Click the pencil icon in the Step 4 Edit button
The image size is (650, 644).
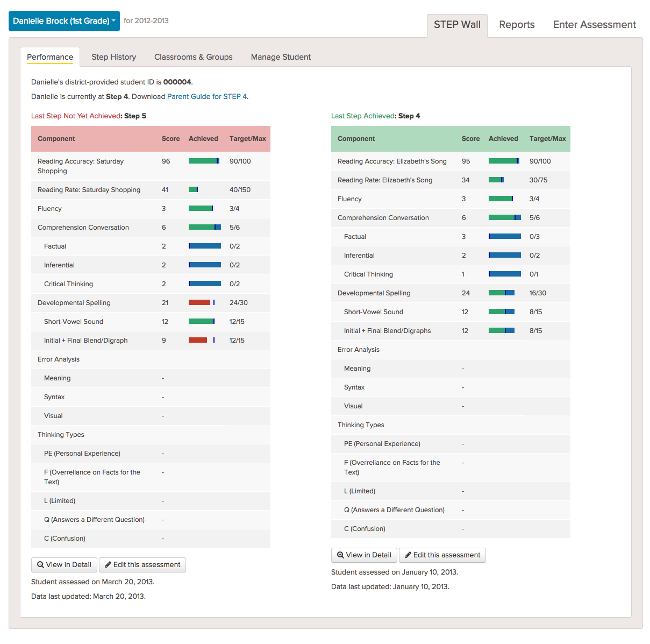coord(408,555)
